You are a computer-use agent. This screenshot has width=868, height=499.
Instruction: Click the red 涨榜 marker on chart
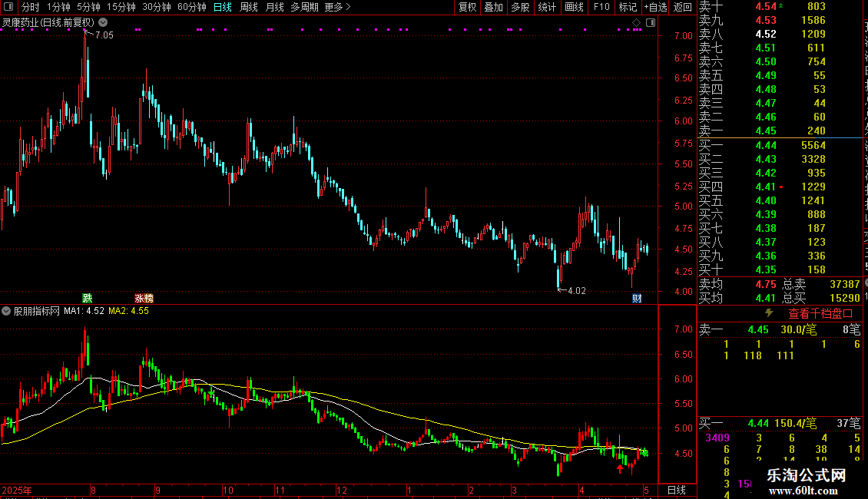(x=144, y=298)
